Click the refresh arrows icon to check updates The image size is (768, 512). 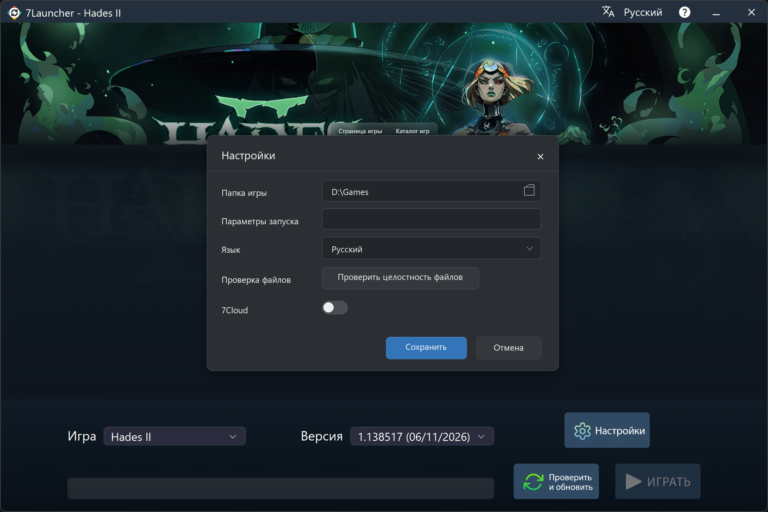[533, 482]
